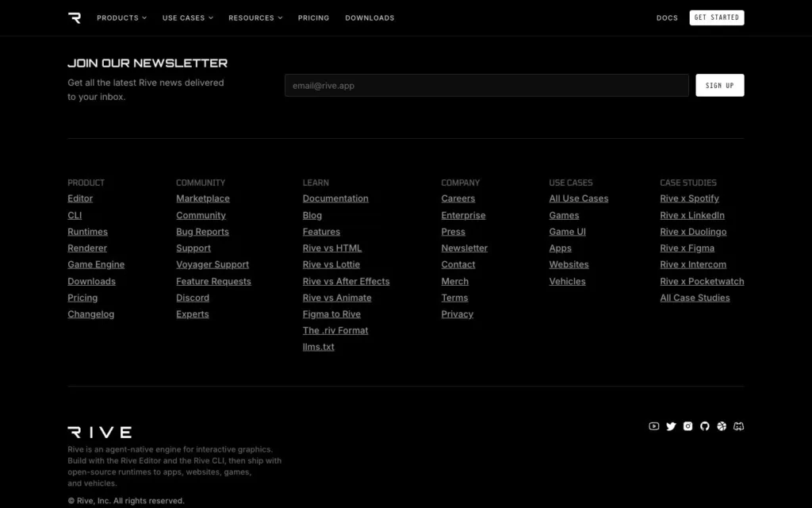Open the Rive x Duolingo case study
812x508 pixels.
693,232
